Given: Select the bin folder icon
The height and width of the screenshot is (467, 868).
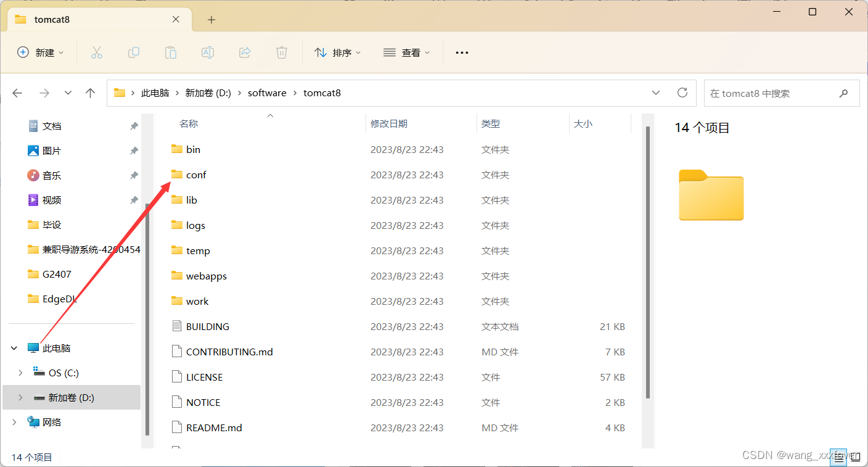Looking at the screenshot, I should 177,149.
